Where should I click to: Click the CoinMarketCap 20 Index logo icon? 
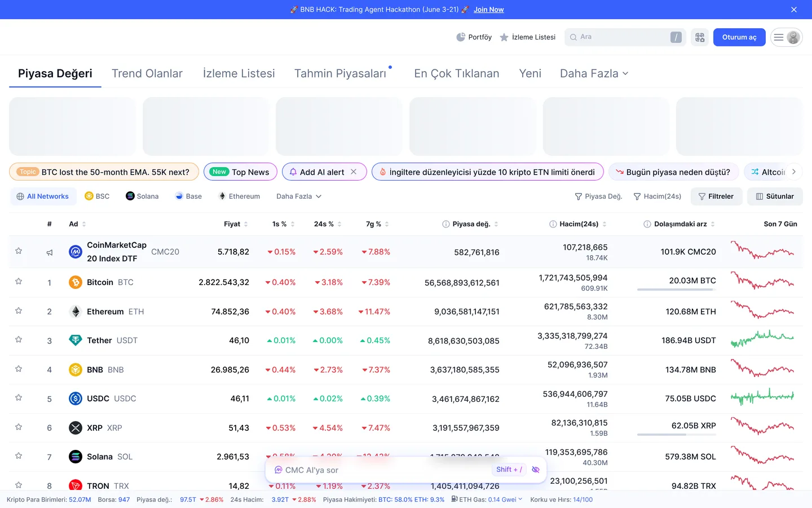coord(76,252)
